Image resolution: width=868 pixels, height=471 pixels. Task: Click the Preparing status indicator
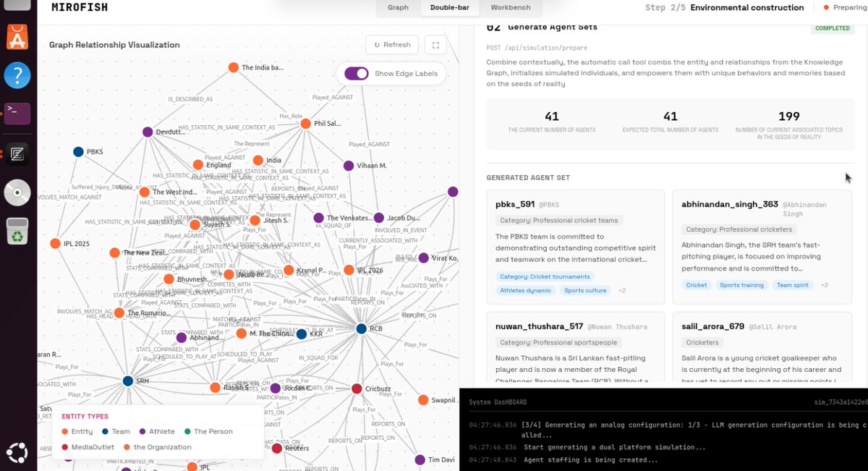846,7
